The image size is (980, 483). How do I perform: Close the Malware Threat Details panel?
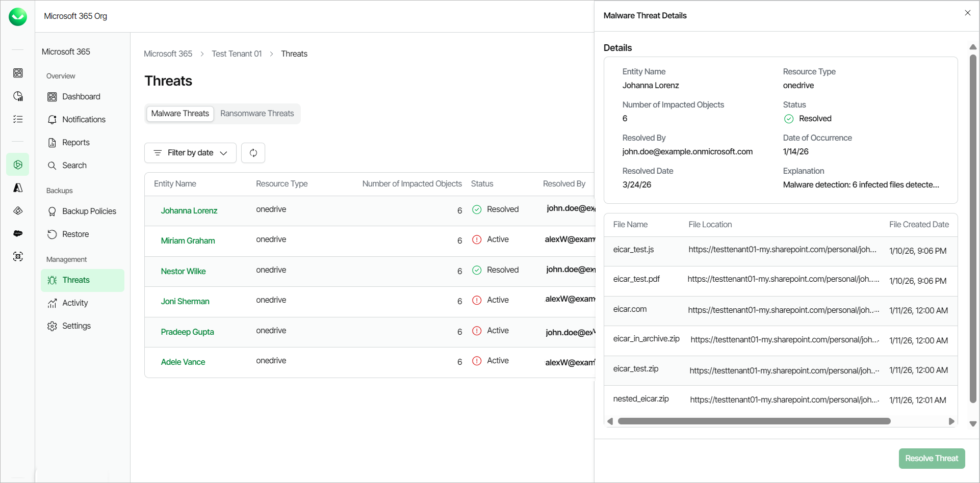pyautogui.click(x=967, y=13)
